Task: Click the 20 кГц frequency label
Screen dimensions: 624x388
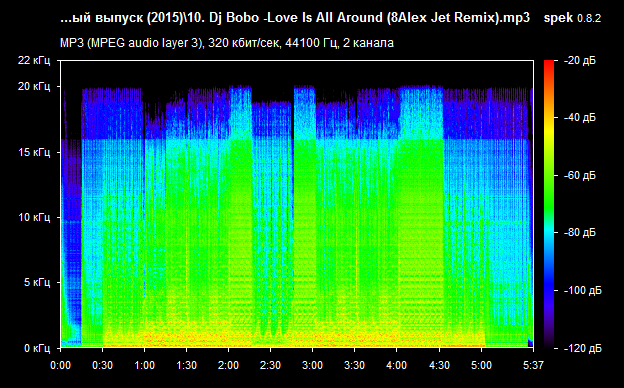Action: [x=34, y=86]
